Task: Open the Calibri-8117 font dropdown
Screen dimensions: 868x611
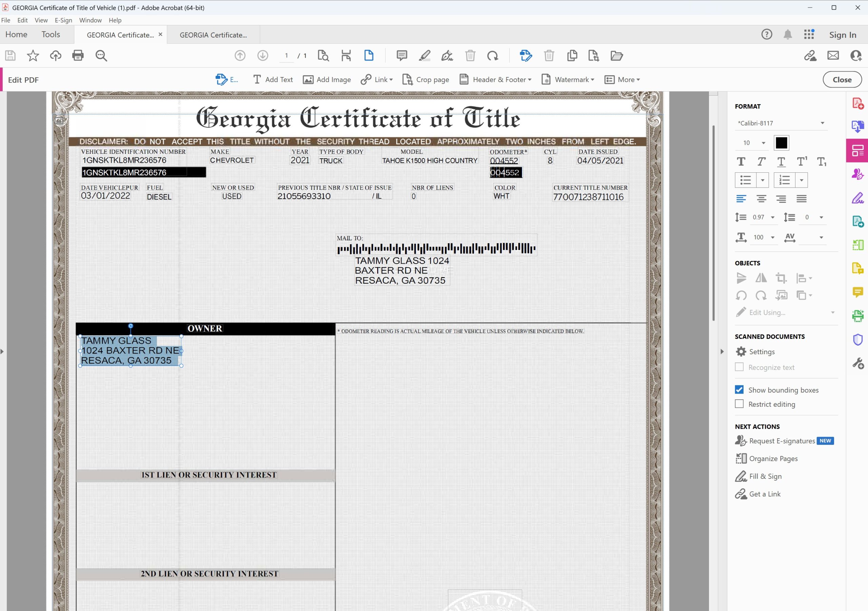Action: 781,123
